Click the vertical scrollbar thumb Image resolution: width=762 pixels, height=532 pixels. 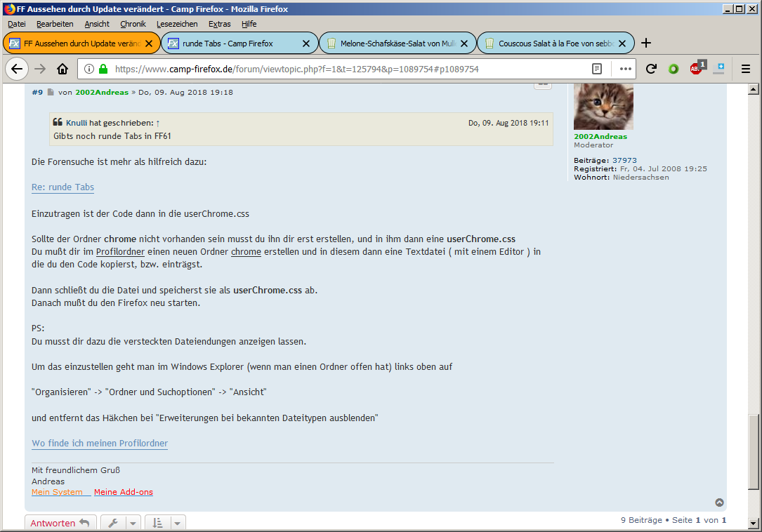click(754, 452)
